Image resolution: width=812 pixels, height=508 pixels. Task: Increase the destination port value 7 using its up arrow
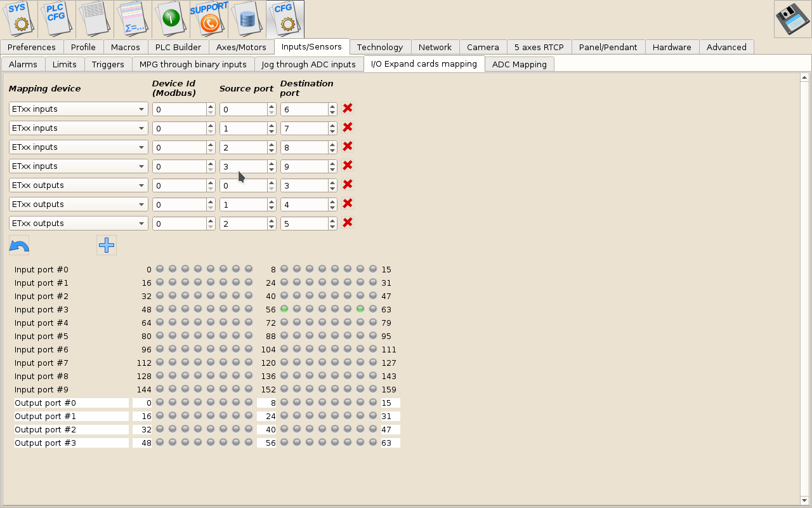[332, 125]
